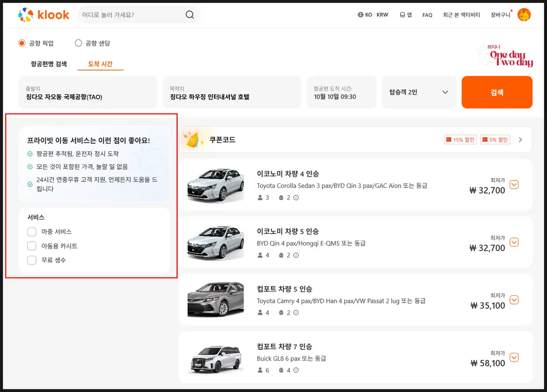
Task: Expand 컴포트 차량 7 인승 price options
Action: point(514,357)
